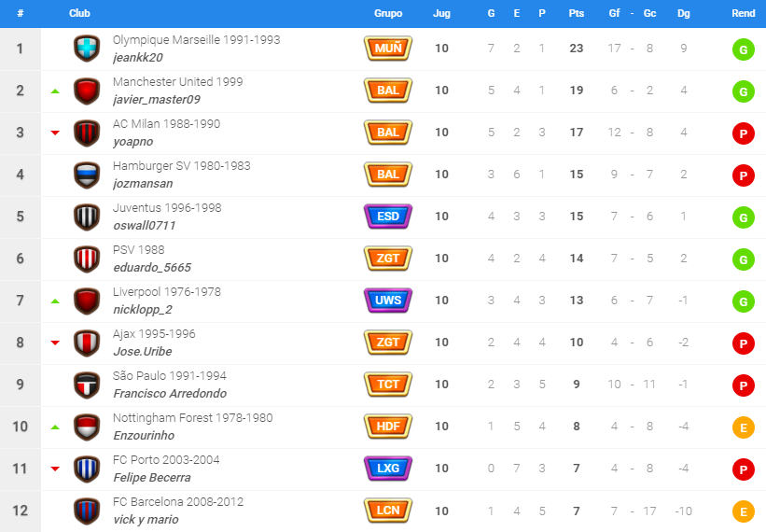The width and height of the screenshot is (766, 532).
Task: Click Manchester United's green G result indicator
Action: [x=743, y=91]
